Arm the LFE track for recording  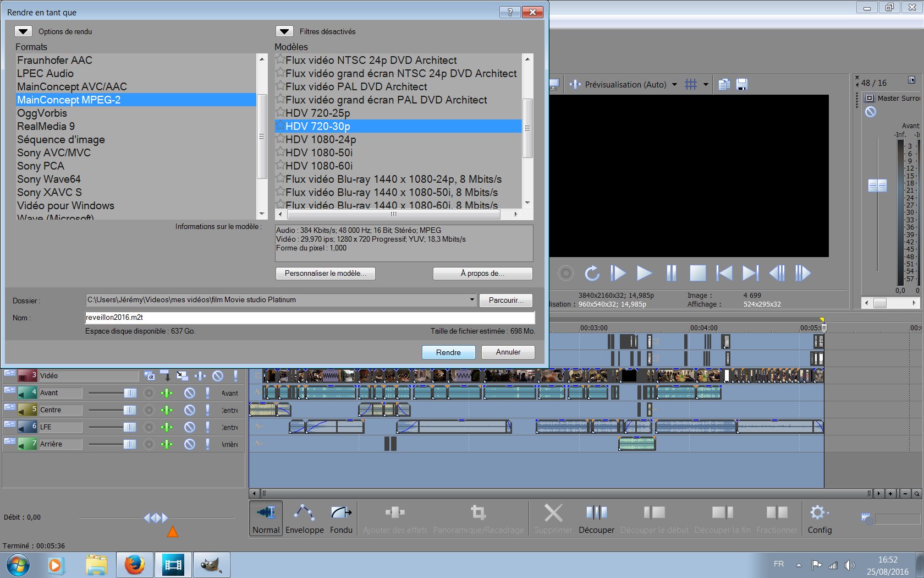[x=148, y=427]
